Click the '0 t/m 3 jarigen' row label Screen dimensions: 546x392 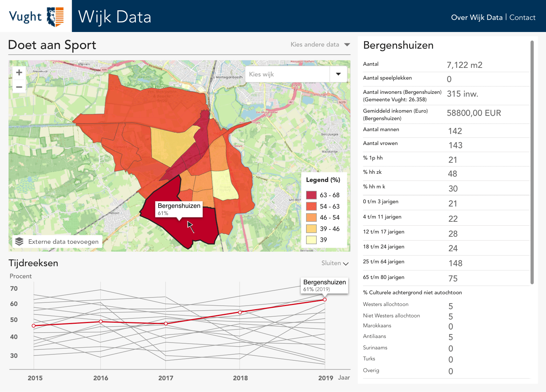(381, 202)
